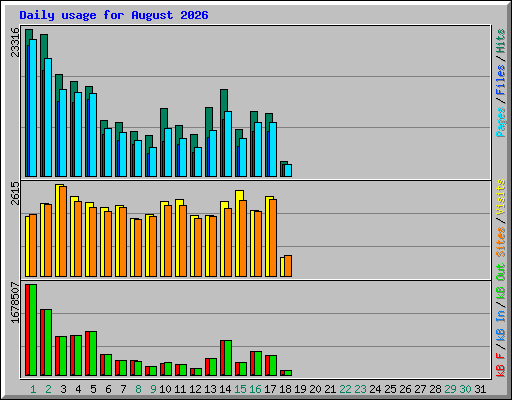Click the day 2 cyan pages bar
The height and width of the screenshot is (400, 512).
click(48, 117)
